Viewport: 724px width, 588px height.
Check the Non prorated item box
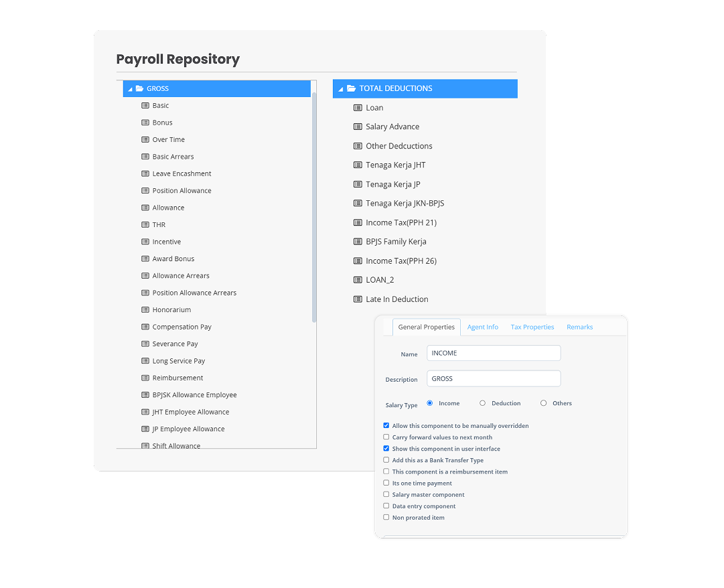click(386, 518)
